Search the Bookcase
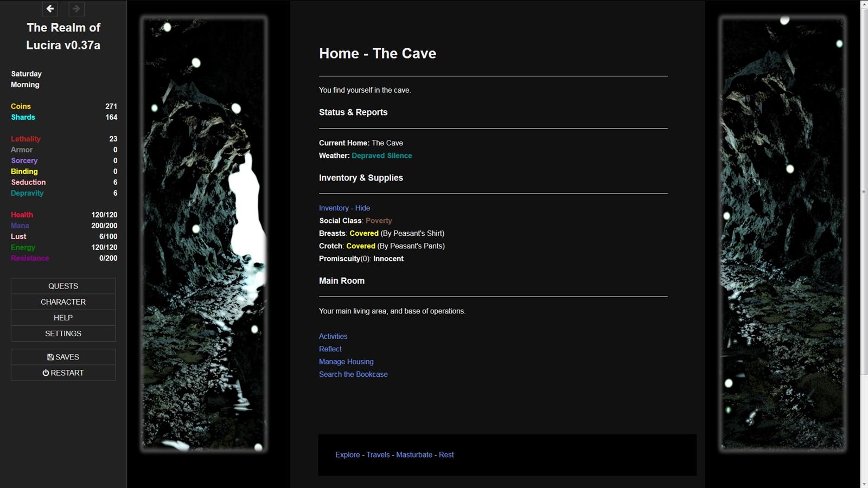 [353, 374]
